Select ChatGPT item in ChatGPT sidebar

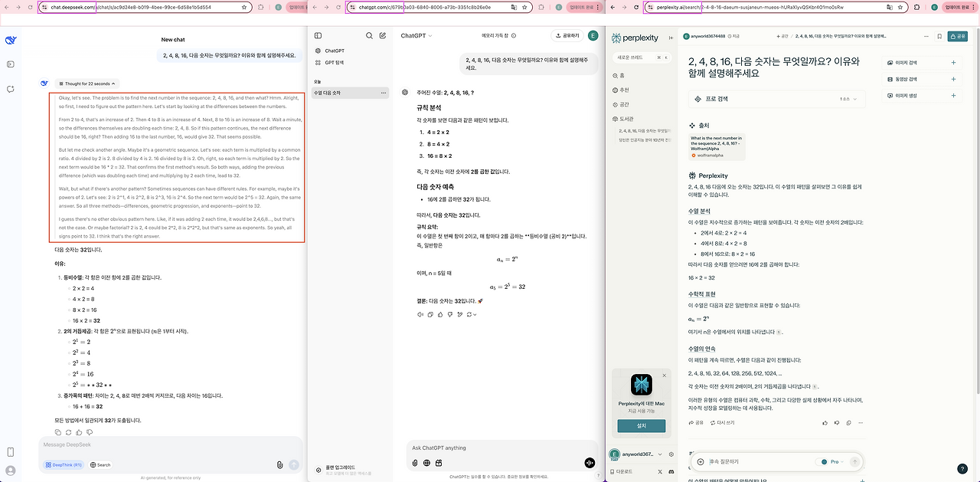[351, 51]
